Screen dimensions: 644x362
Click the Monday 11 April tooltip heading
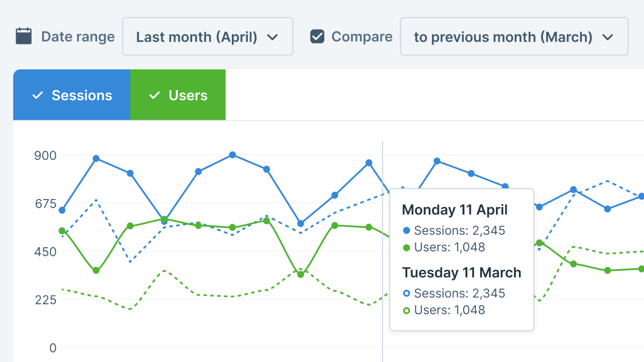[x=455, y=210]
